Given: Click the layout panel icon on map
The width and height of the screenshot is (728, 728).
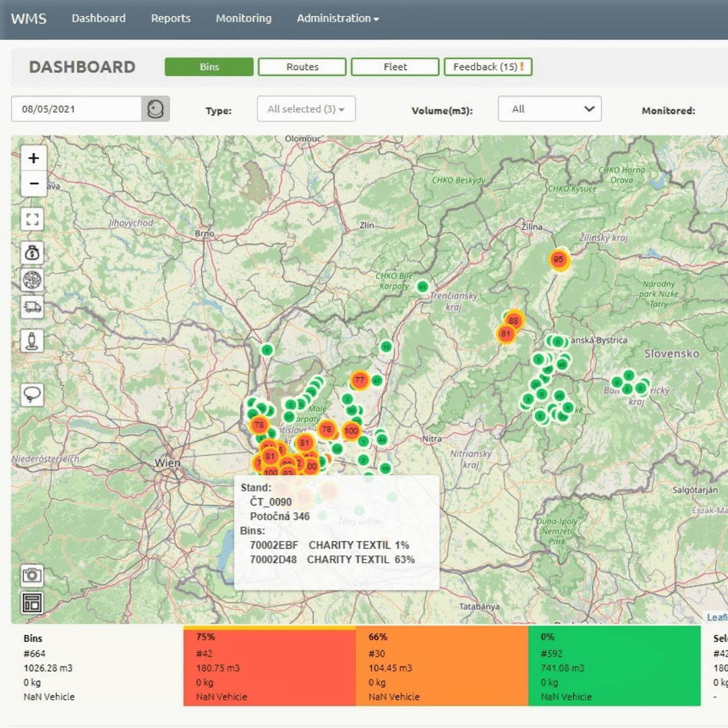Looking at the screenshot, I should [32, 602].
